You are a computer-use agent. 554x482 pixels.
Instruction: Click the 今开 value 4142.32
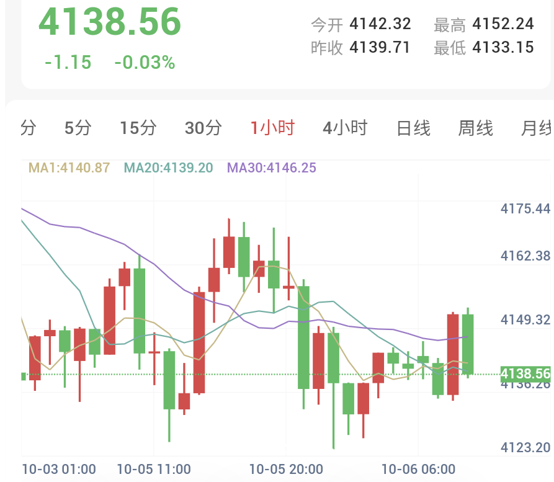pos(380,24)
